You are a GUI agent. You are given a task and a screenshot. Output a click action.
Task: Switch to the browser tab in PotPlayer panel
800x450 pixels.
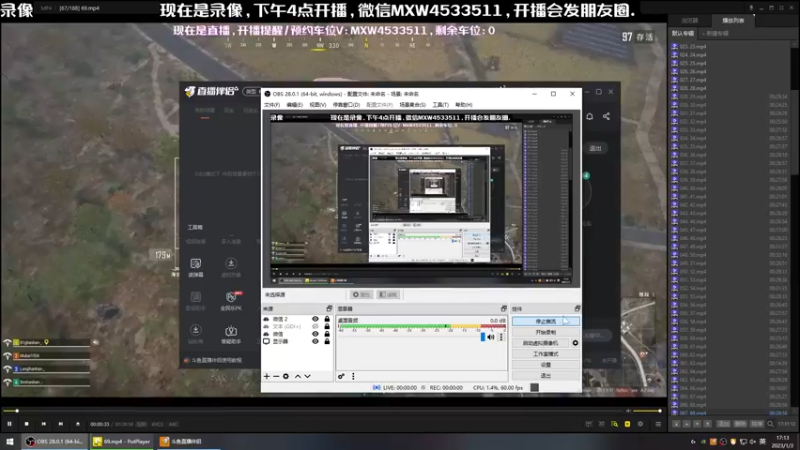(x=690, y=20)
